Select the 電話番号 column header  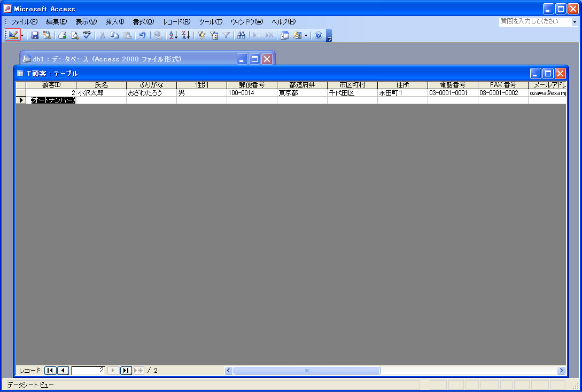(x=453, y=85)
